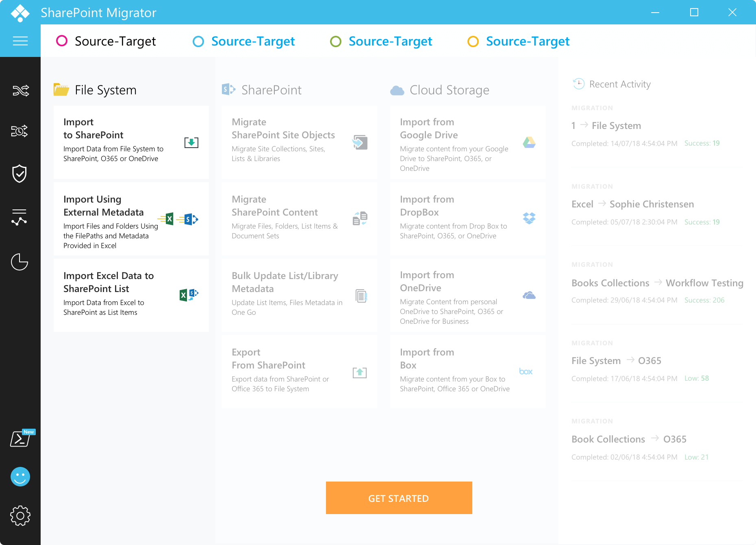Choose Import Excel Data to SharePoint List
The height and width of the screenshot is (545, 756).
click(x=131, y=295)
